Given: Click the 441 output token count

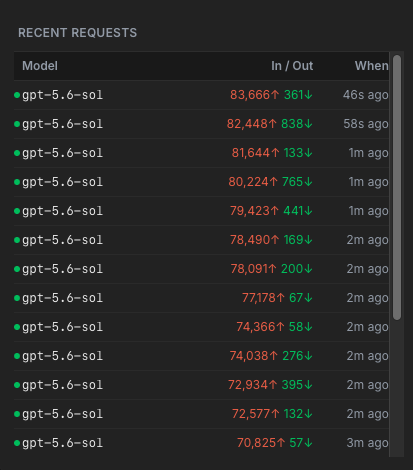Looking at the screenshot, I should [298, 211].
